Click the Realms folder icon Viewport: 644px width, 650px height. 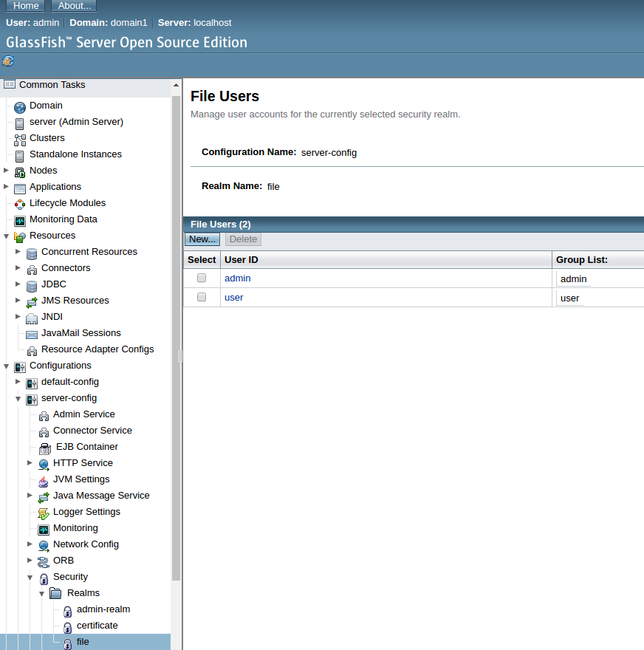(x=55, y=593)
